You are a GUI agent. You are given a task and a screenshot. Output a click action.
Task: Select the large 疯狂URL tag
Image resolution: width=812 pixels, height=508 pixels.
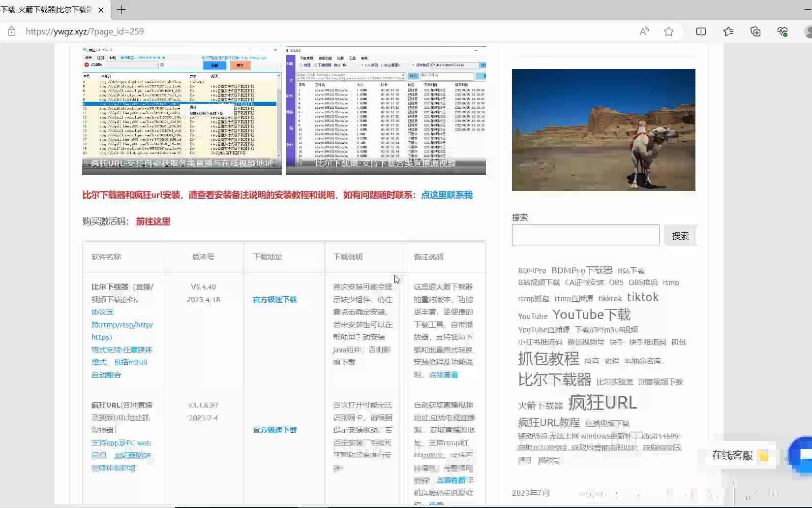[602, 403]
